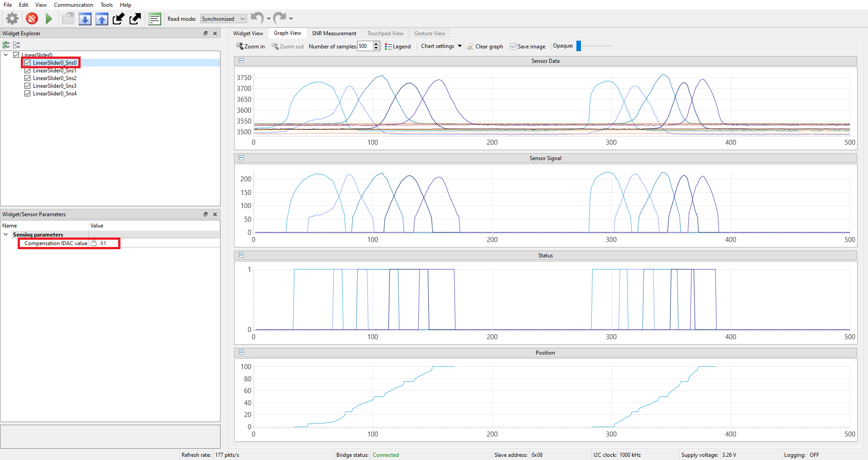This screenshot has width=868, height=460.
Task: Open the Read mode Synchronized dropdown
Action: (223, 19)
